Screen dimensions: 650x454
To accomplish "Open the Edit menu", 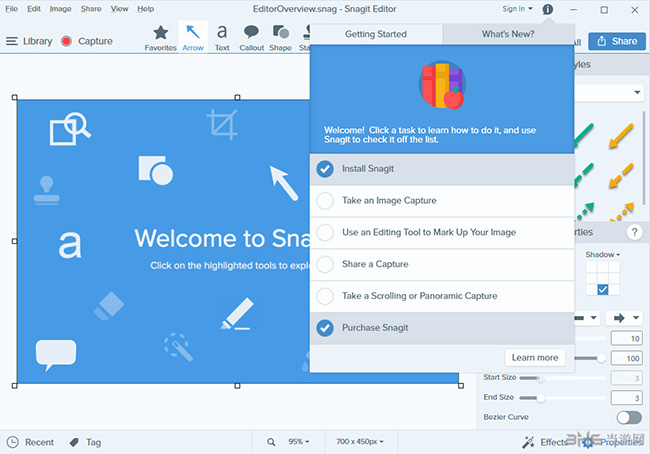I will click(x=34, y=9).
